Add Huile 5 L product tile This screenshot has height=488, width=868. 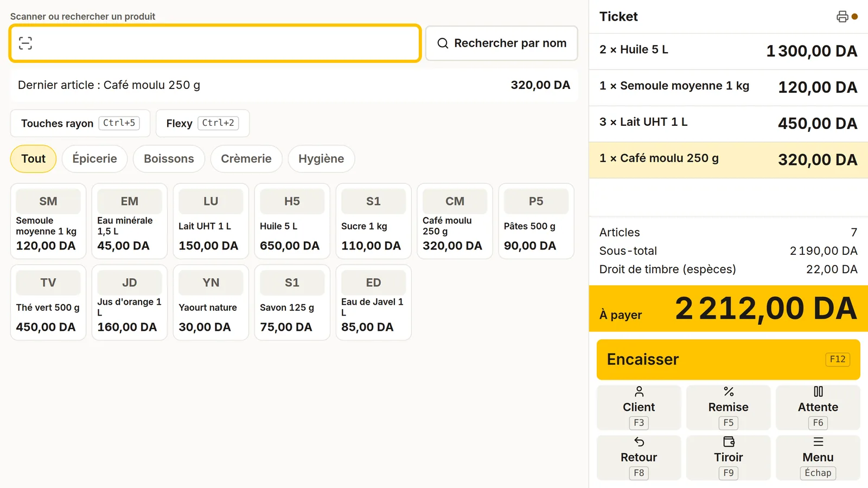(292, 221)
